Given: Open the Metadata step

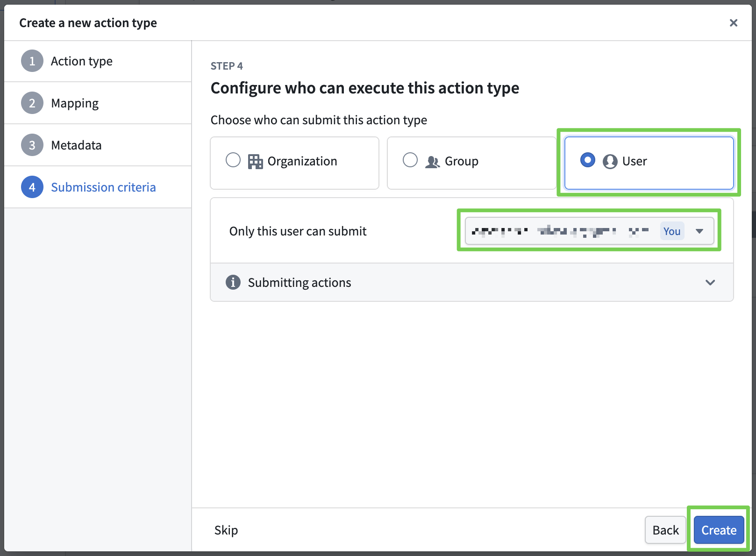Looking at the screenshot, I should click(76, 145).
